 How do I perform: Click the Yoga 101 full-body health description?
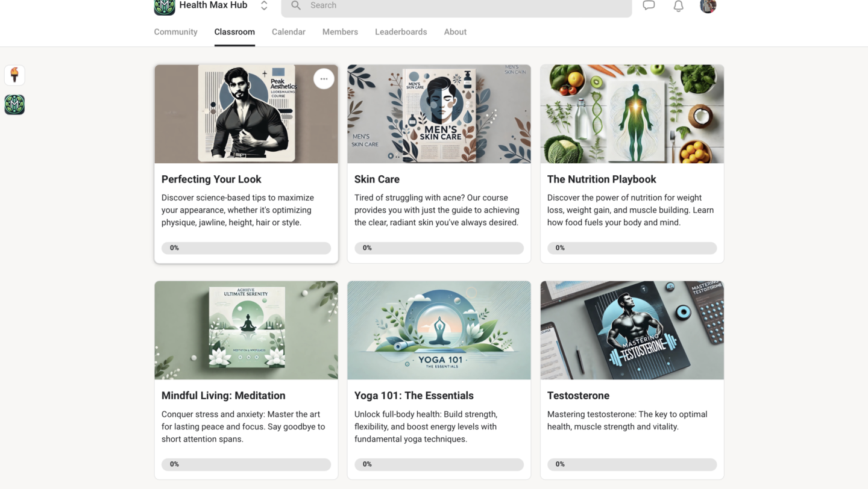click(426, 426)
